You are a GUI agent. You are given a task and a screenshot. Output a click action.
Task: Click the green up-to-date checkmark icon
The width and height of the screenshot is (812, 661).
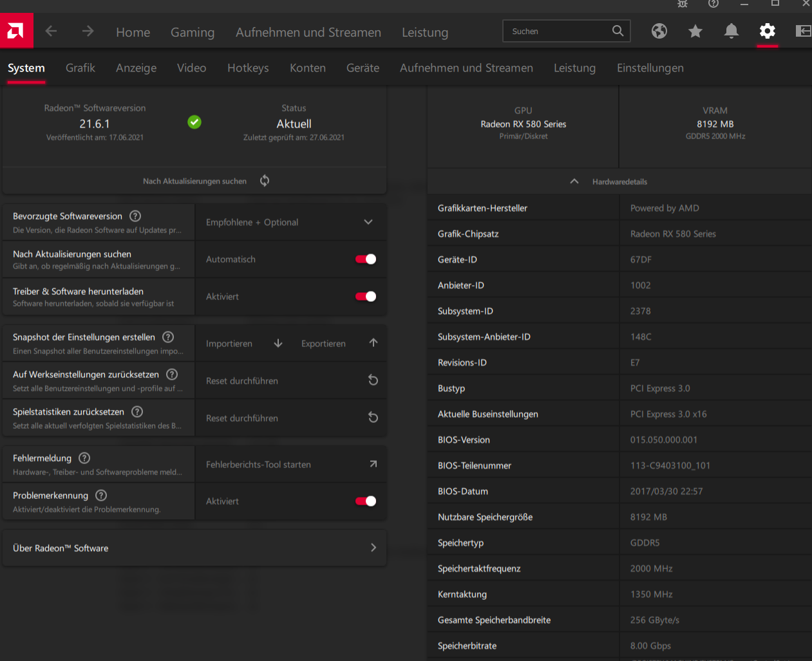[x=194, y=122]
